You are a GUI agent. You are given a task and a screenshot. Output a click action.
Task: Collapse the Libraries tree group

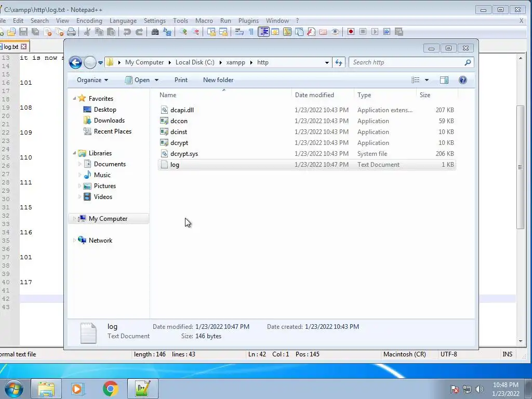coord(75,153)
